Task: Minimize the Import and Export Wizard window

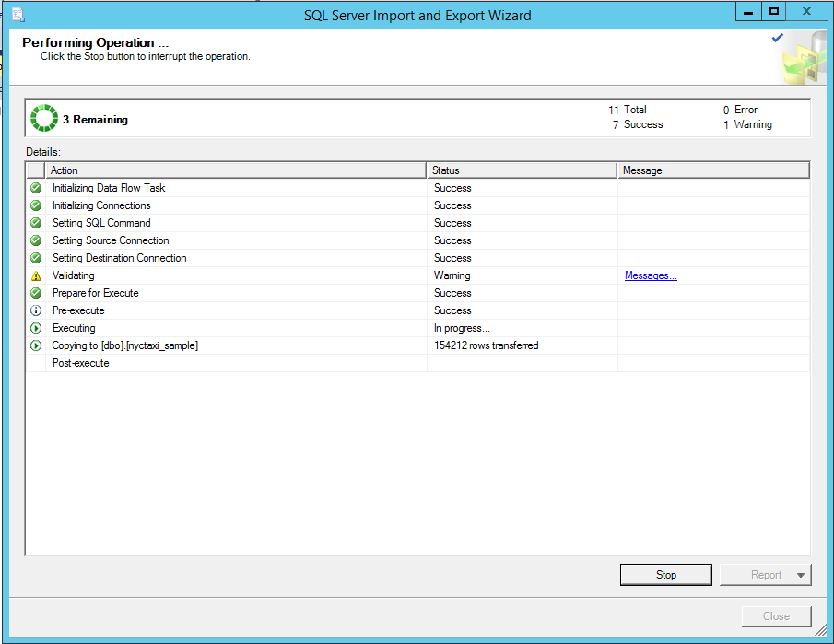Action: (x=748, y=12)
